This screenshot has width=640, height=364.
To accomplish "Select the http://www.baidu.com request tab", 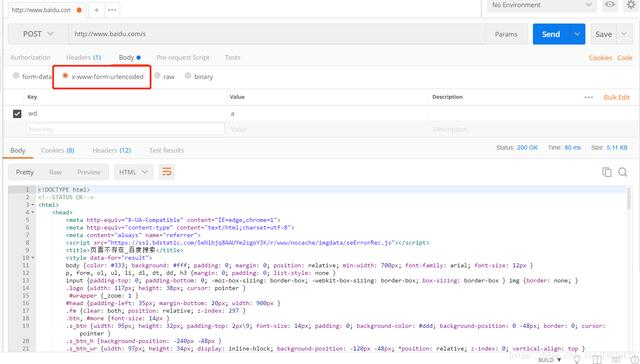I will [x=41, y=10].
